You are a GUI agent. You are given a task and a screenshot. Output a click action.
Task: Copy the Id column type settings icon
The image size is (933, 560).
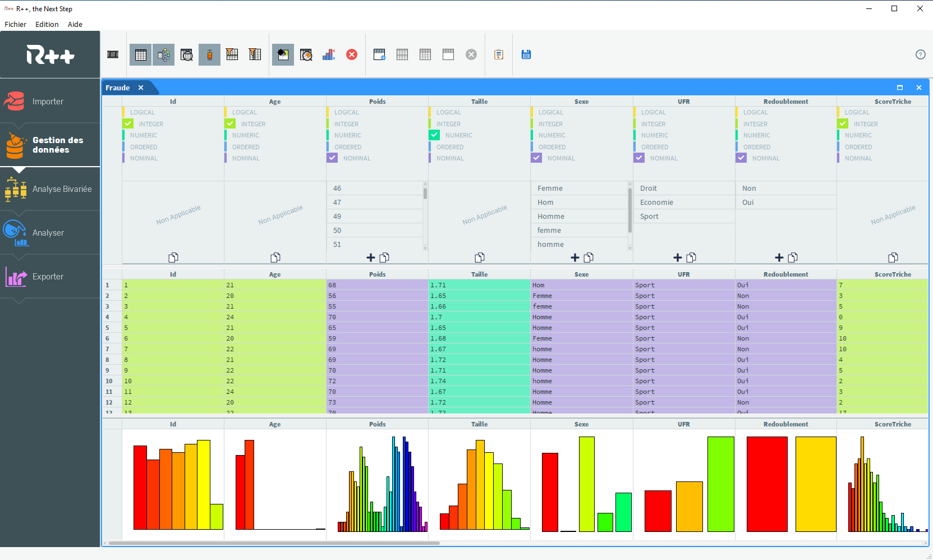click(173, 258)
